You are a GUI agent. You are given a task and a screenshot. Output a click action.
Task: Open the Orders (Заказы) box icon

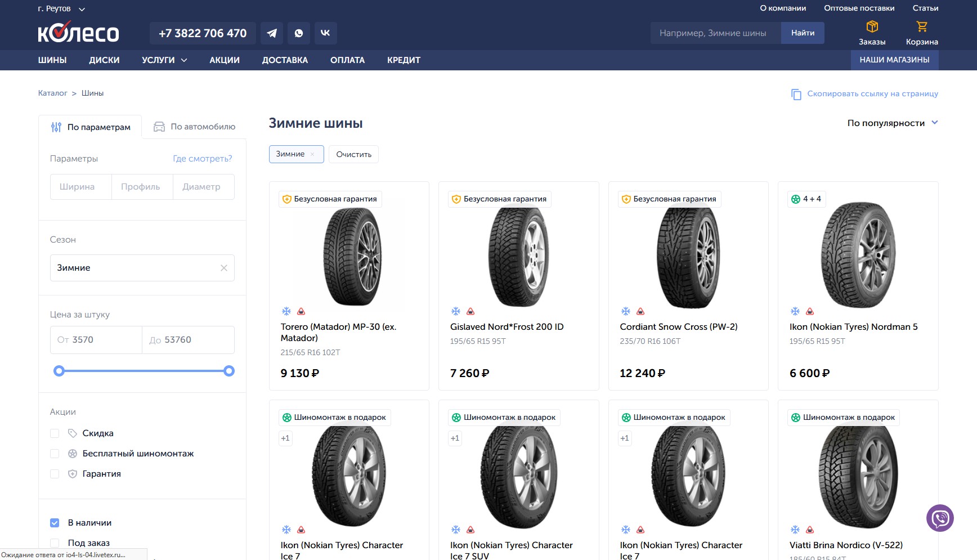(872, 27)
